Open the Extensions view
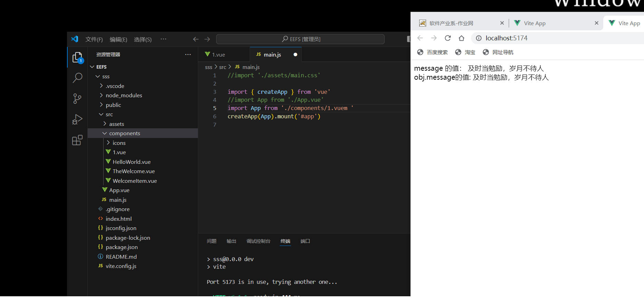Viewport: 644px width, 298px height. (x=77, y=140)
